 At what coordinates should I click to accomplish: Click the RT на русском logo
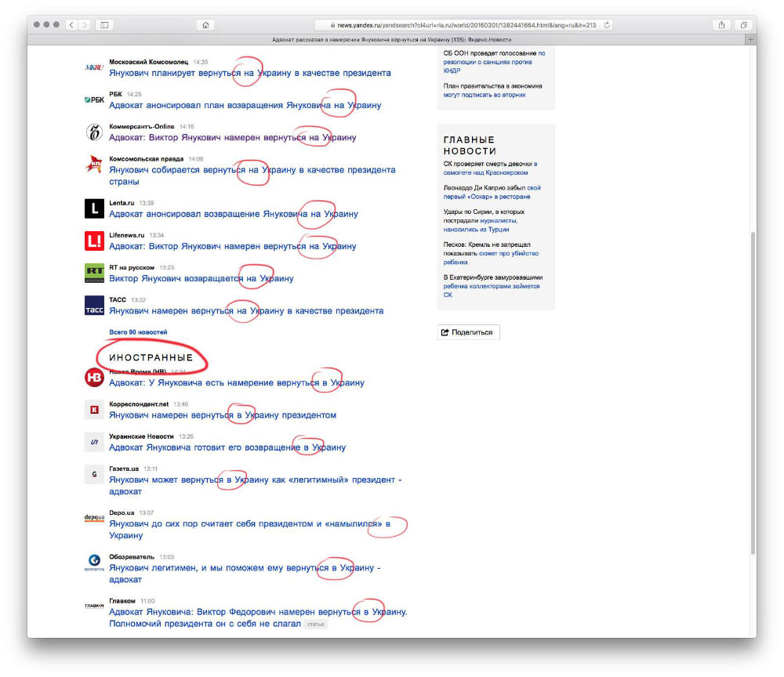(94, 273)
